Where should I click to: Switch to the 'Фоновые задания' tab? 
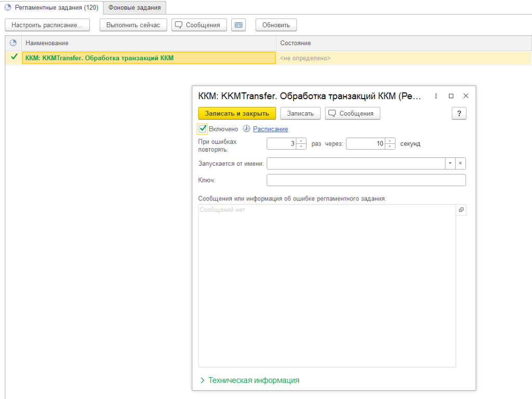coord(135,8)
